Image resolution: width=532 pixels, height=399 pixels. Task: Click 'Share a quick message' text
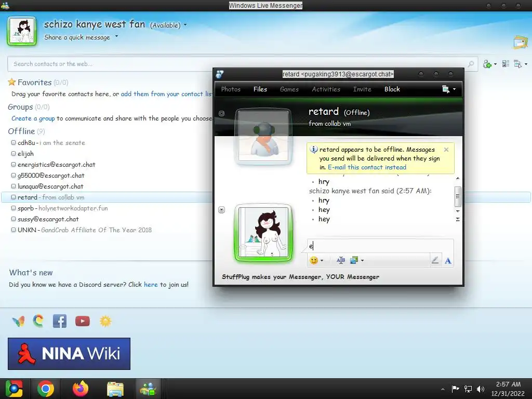point(77,37)
